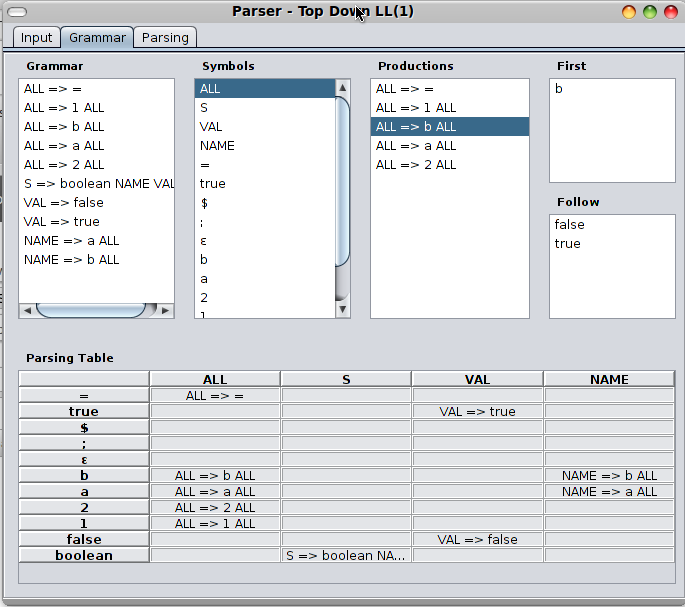Select 'S => boolean NAME VAL' grammar rule
Viewport: 685px width, 607px height.
(96, 184)
